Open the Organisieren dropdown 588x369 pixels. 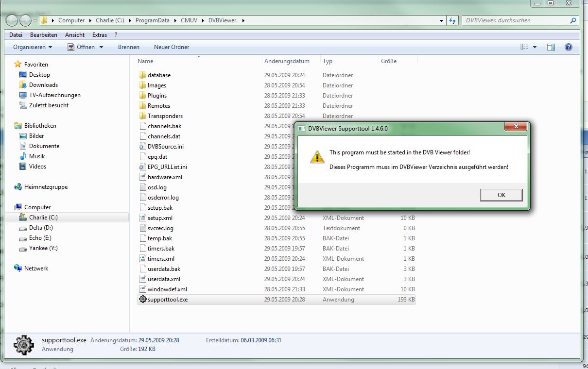pyautogui.click(x=33, y=47)
